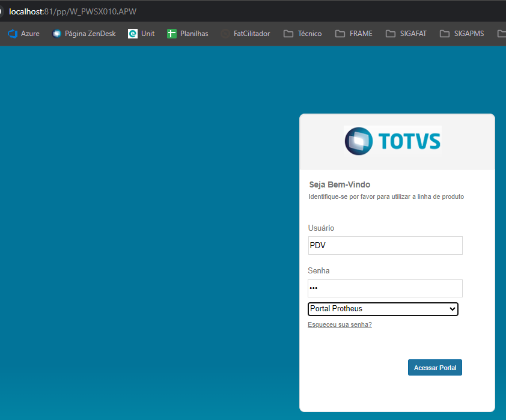Viewport: 506px width, 420px height.
Task: Click the Senha label
Action: (319, 270)
